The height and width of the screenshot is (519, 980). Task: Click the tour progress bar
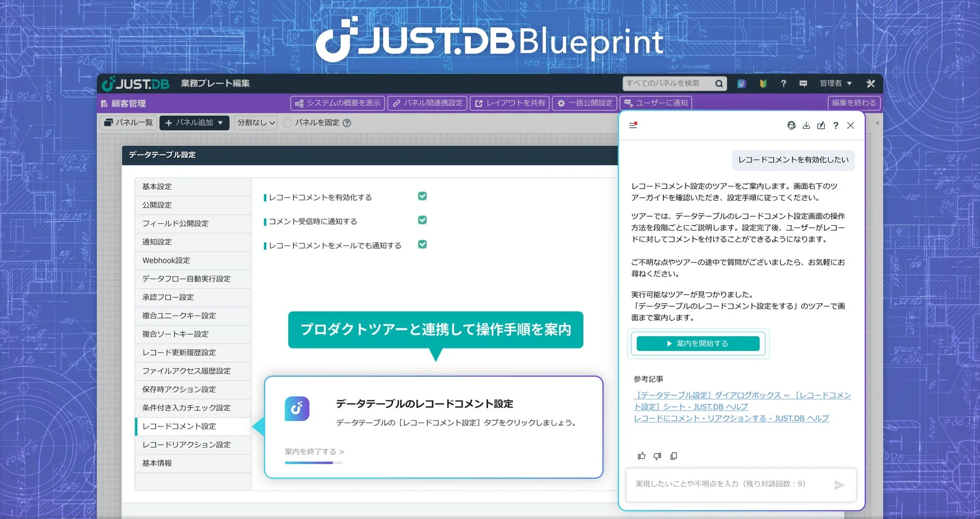tap(314, 463)
